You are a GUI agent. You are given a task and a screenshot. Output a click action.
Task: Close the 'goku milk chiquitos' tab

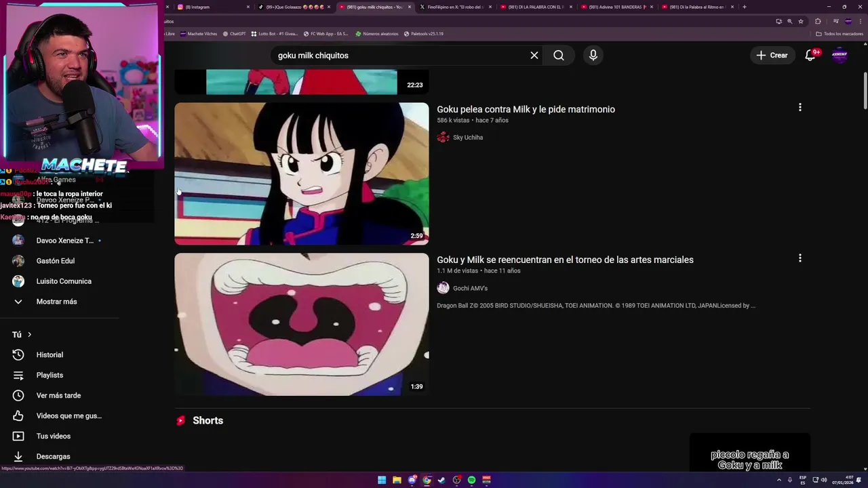(409, 7)
